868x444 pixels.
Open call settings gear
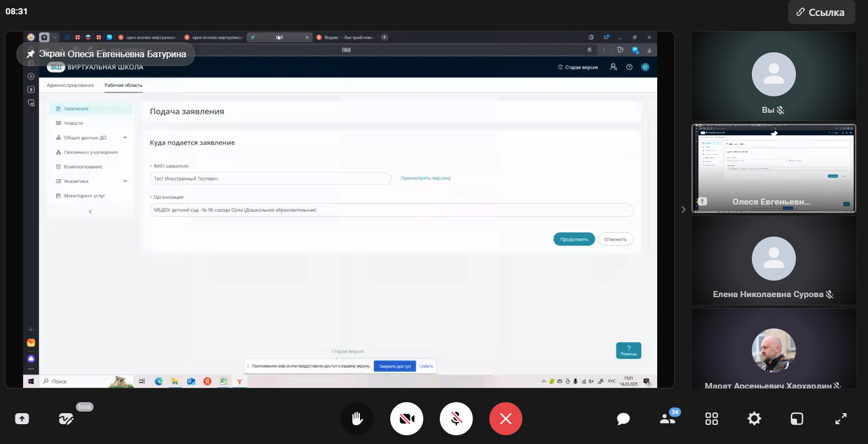click(754, 419)
